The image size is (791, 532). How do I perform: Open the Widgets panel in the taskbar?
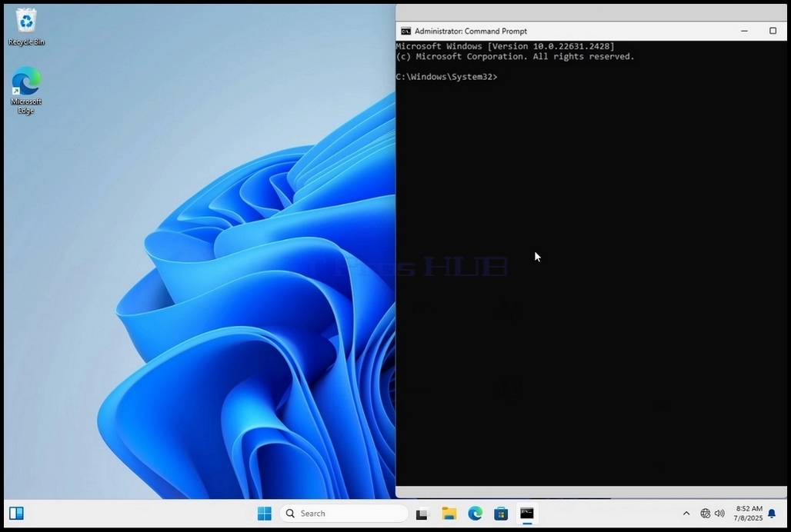[17, 514]
